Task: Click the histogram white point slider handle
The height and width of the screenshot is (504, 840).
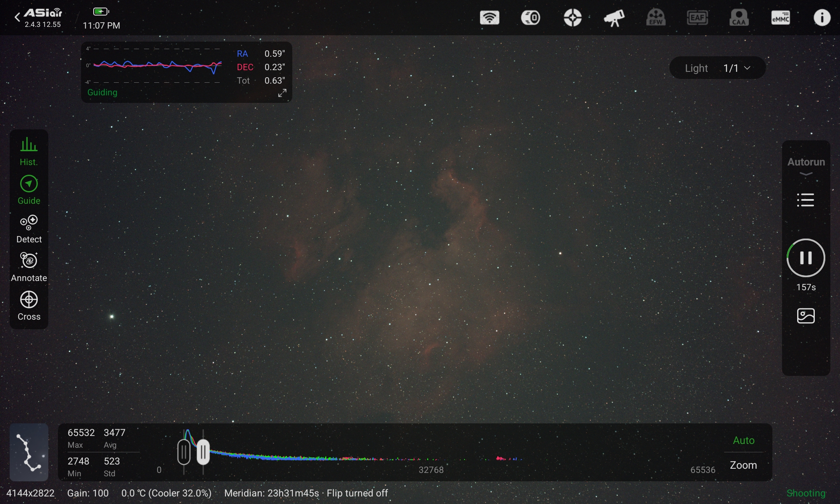Action: pyautogui.click(x=203, y=452)
